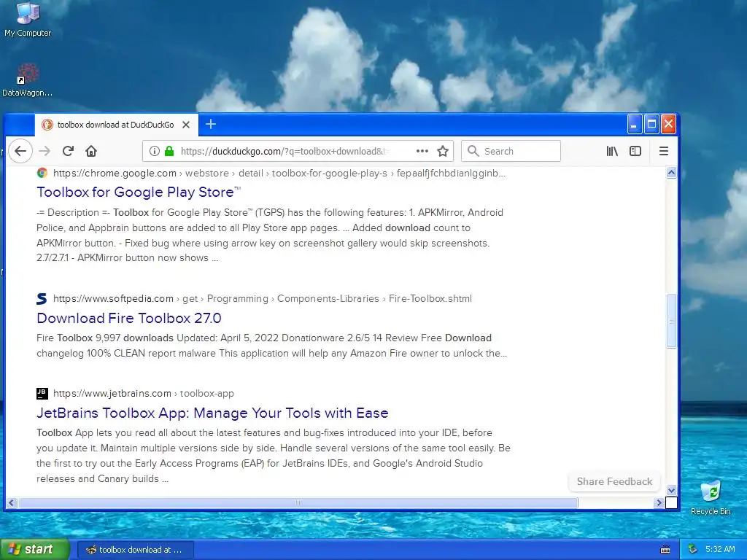Open page actions three-dots menu
Image resolution: width=747 pixels, height=560 pixels.
point(422,151)
